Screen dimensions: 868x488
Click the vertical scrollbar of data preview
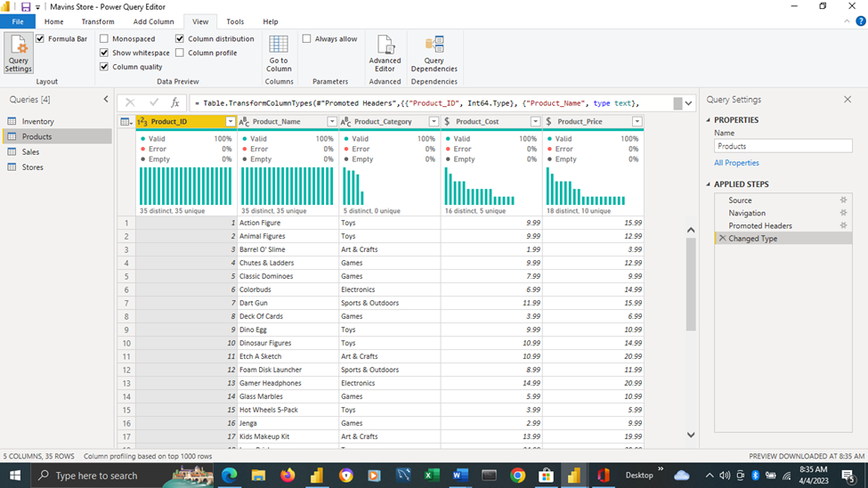(x=691, y=285)
